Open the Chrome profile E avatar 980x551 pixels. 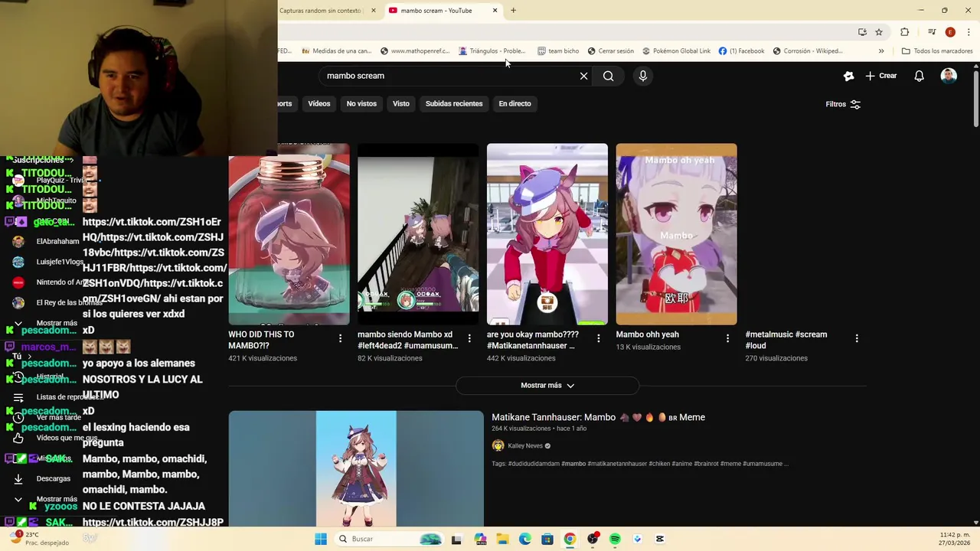coord(950,32)
